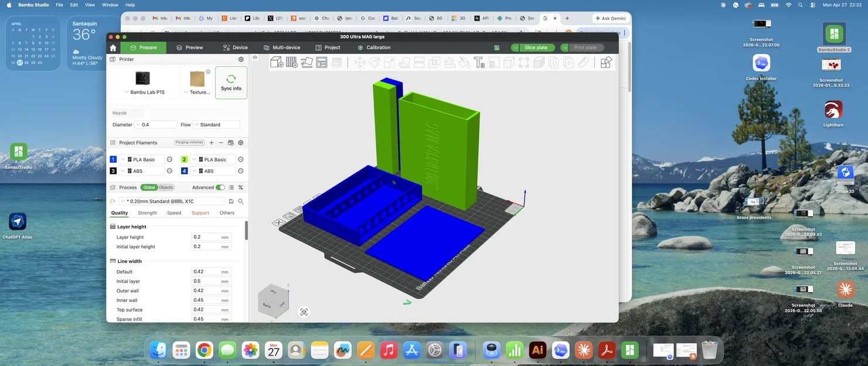868x366 pixels.
Task: Open the nozzle Diameter 0.4 dropdown
Action: 155,125
